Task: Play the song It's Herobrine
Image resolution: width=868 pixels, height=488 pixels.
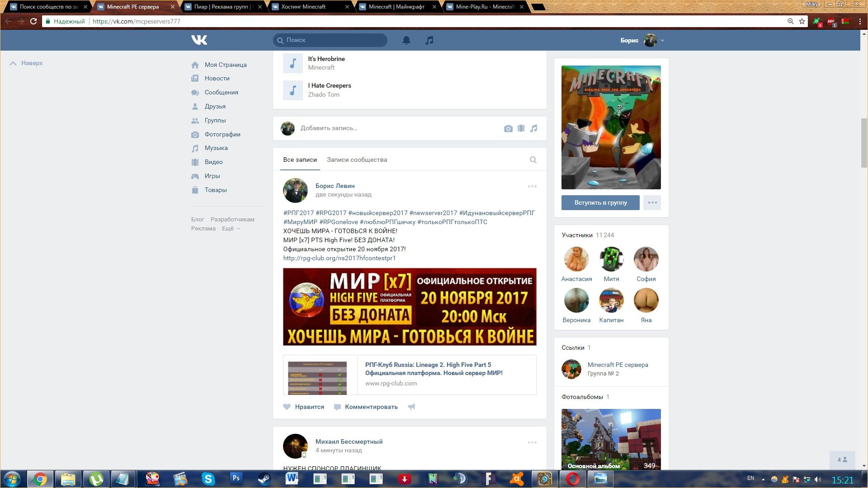Action: [x=293, y=63]
